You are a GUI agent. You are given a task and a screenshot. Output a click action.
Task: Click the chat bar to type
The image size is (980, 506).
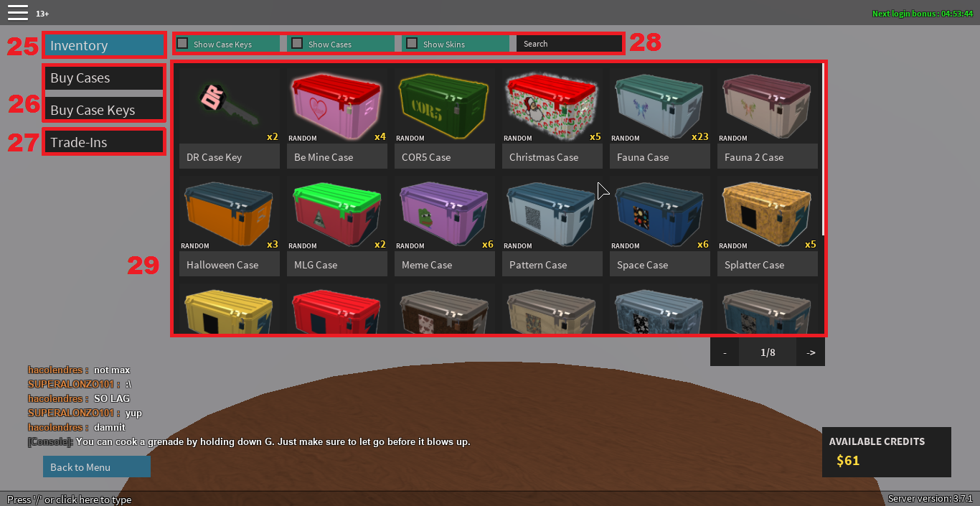click(70, 500)
